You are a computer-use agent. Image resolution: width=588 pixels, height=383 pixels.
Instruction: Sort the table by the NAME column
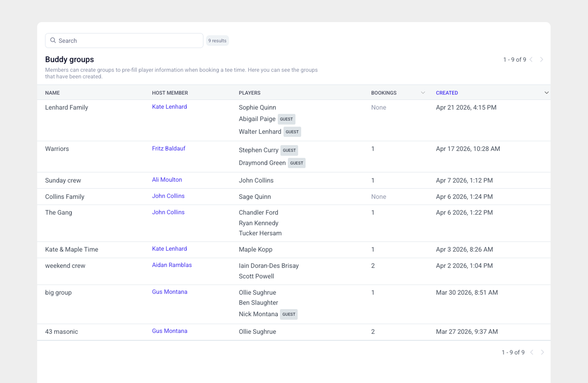52,93
